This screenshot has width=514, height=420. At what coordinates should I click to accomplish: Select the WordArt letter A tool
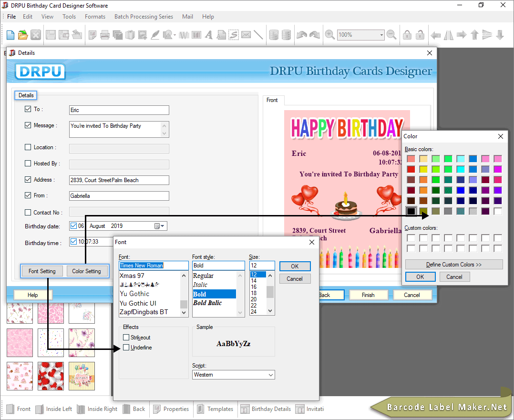(x=209, y=35)
